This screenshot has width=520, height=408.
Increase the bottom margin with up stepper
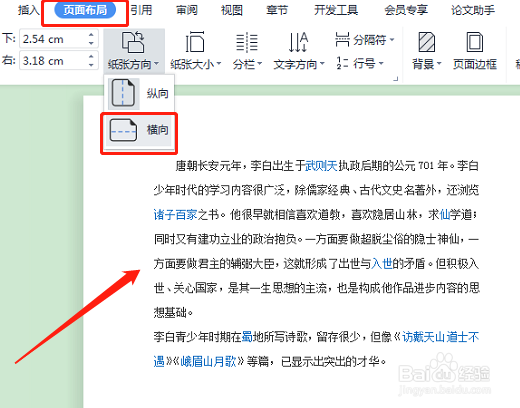pyautogui.click(x=91, y=34)
